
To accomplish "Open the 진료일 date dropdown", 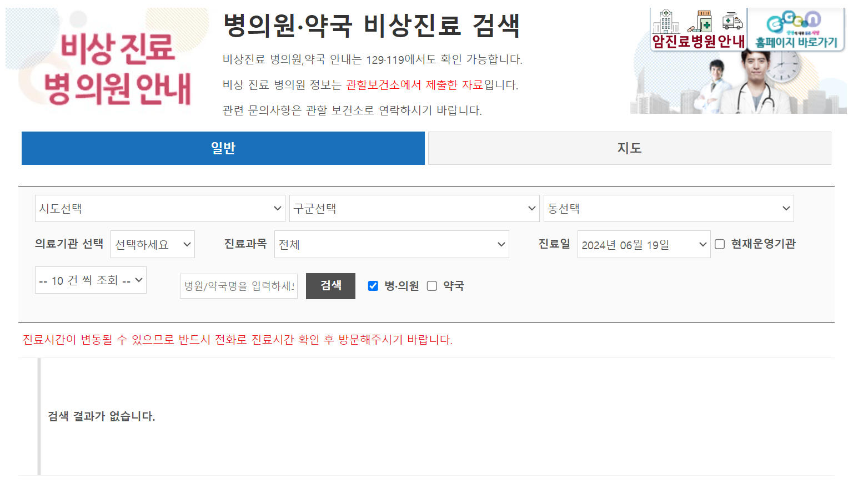I will click(644, 244).
